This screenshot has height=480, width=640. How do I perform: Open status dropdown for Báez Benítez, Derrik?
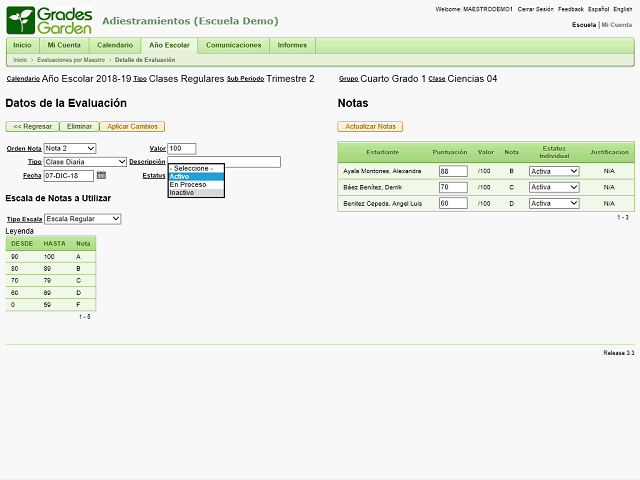(x=554, y=187)
